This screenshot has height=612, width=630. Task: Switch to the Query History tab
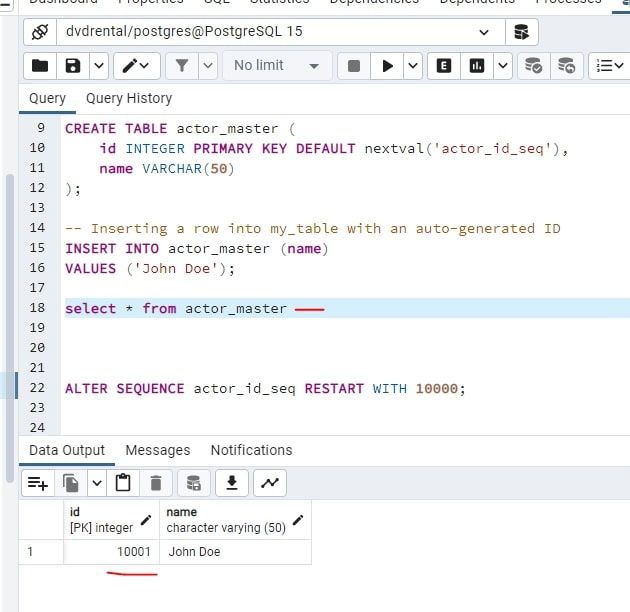pyautogui.click(x=129, y=98)
